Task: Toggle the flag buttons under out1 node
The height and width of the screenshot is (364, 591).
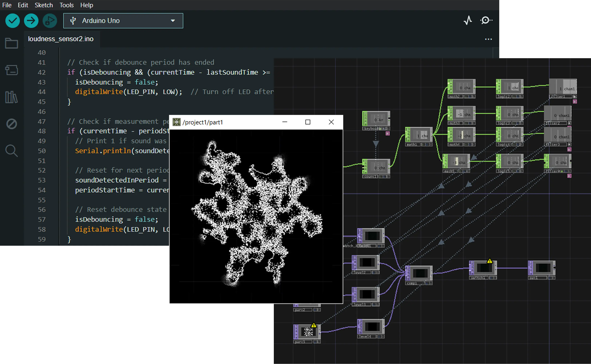Action: click(552, 278)
